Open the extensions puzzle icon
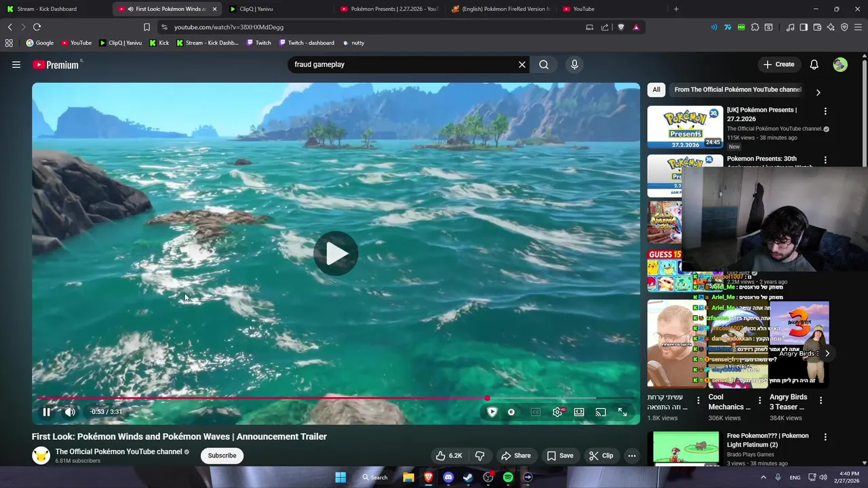This screenshot has height=488, width=868. [x=755, y=27]
